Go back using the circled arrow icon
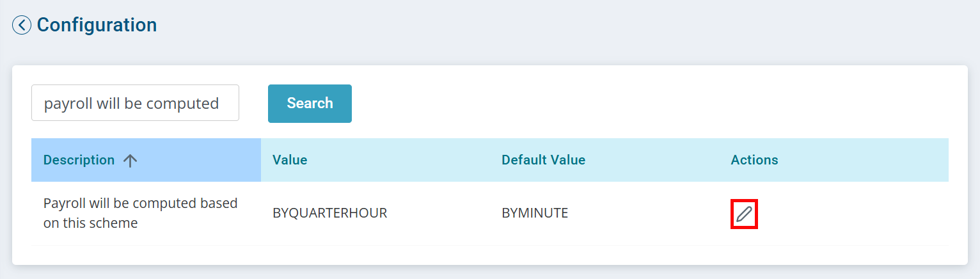 [22, 25]
